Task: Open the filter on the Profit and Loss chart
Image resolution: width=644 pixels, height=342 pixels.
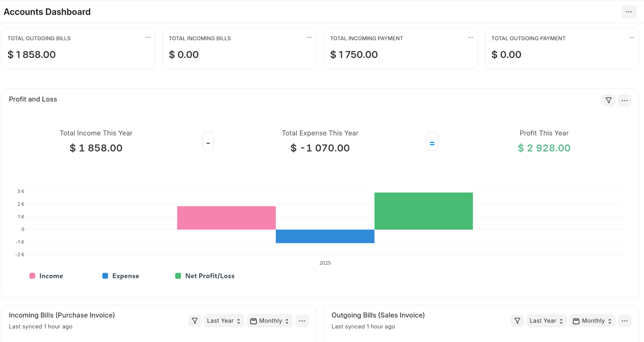Action: (x=608, y=100)
